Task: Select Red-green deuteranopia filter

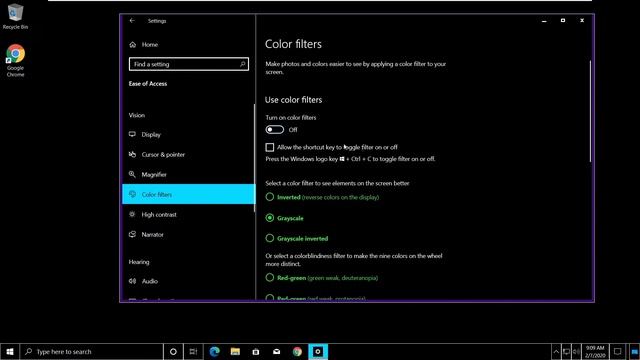Action: click(x=270, y=278)
